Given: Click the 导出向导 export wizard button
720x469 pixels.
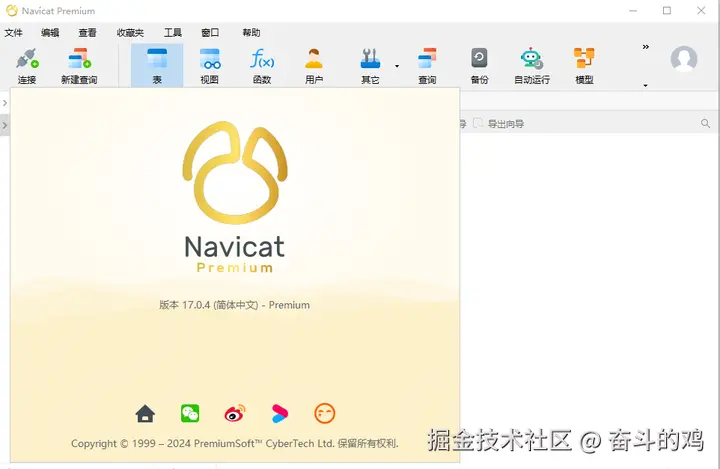Looking at the screenshot, I should [499, 124].
